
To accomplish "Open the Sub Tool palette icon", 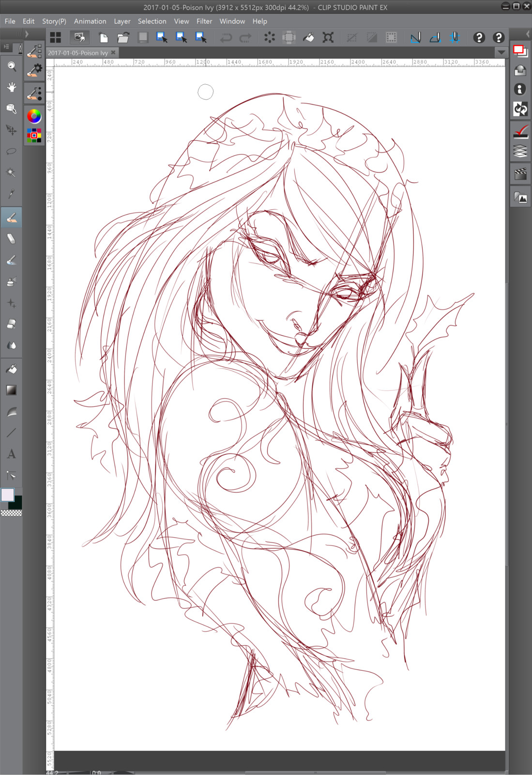I will (34, 51).
